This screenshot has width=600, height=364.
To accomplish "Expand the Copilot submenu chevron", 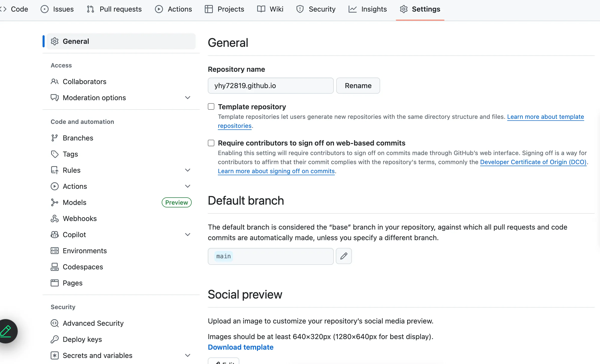I will [188, 235].
